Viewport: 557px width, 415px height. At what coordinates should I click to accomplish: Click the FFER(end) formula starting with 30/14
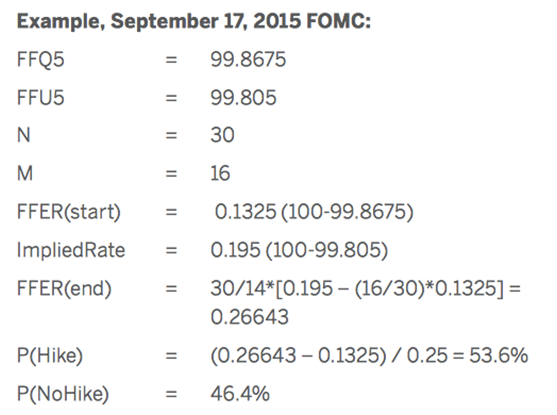coord(366,288)
